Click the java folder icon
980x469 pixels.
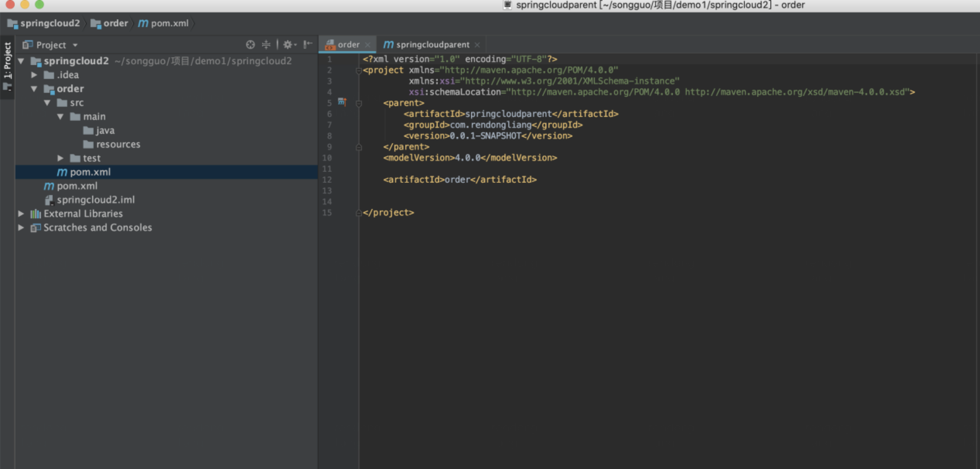pyautogui.click(x=88, y=131)
